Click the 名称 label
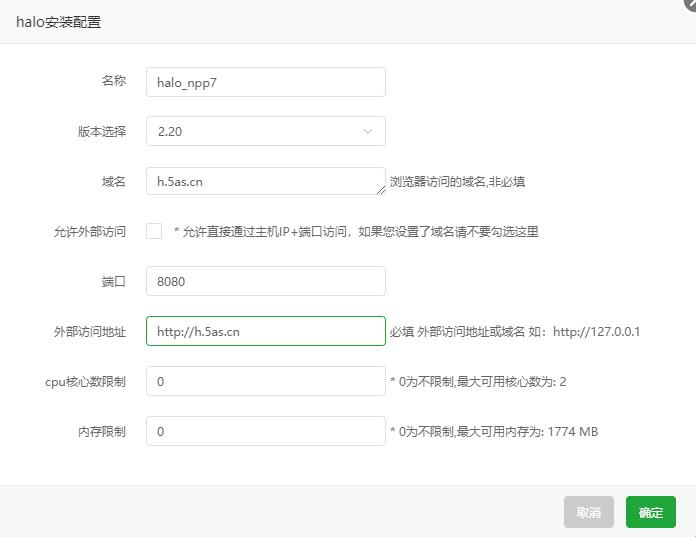 [114, 80]
